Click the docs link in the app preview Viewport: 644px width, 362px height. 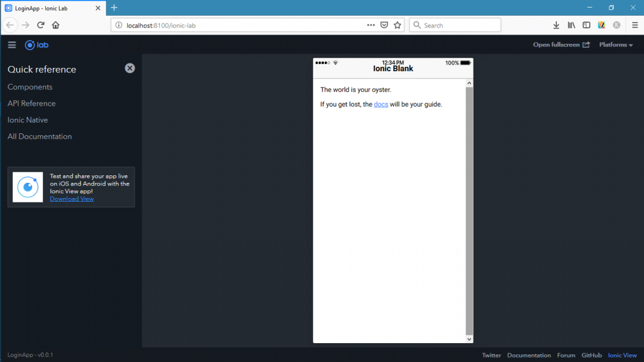click(380, 104)
